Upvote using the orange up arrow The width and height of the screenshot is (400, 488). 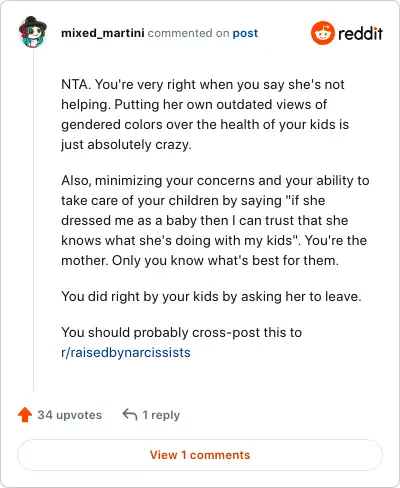(x=25, y=415)
